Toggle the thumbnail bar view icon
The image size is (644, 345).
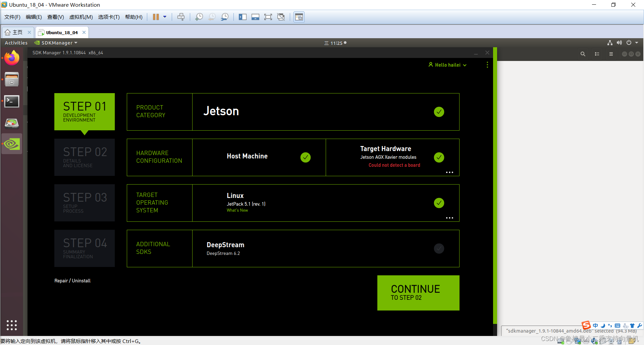(255, 17)
